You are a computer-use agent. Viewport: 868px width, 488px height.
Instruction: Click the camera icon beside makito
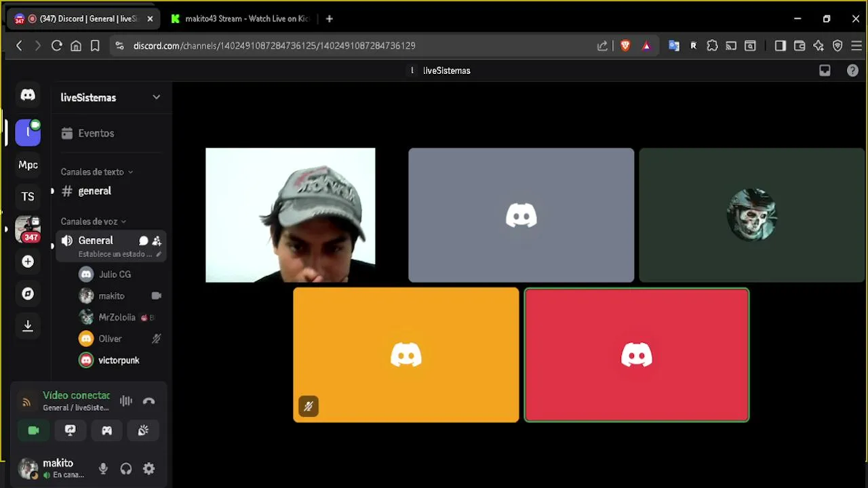[x=157, y=296]
